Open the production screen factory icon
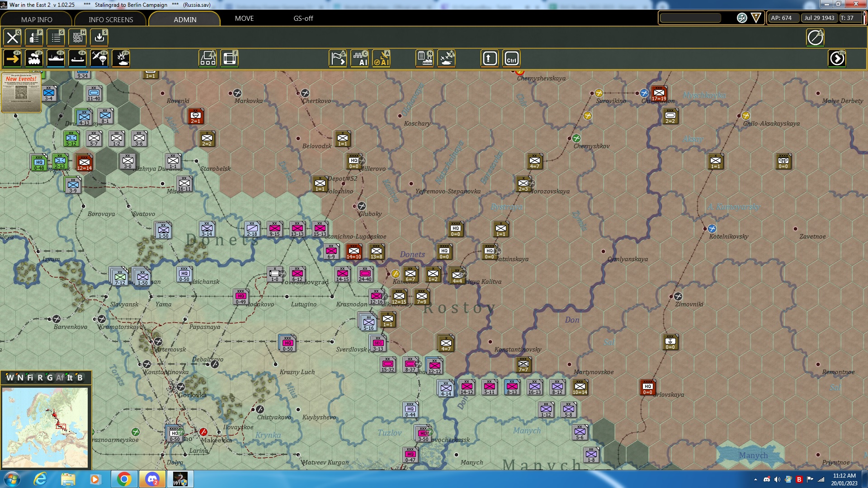The width and height of the screenshot is (868, 488). coord(424,58)
